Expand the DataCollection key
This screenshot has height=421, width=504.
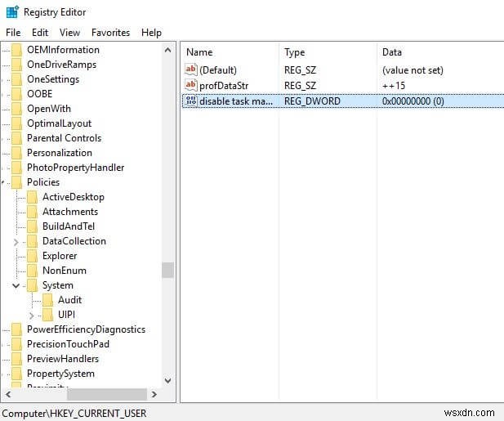16,242
